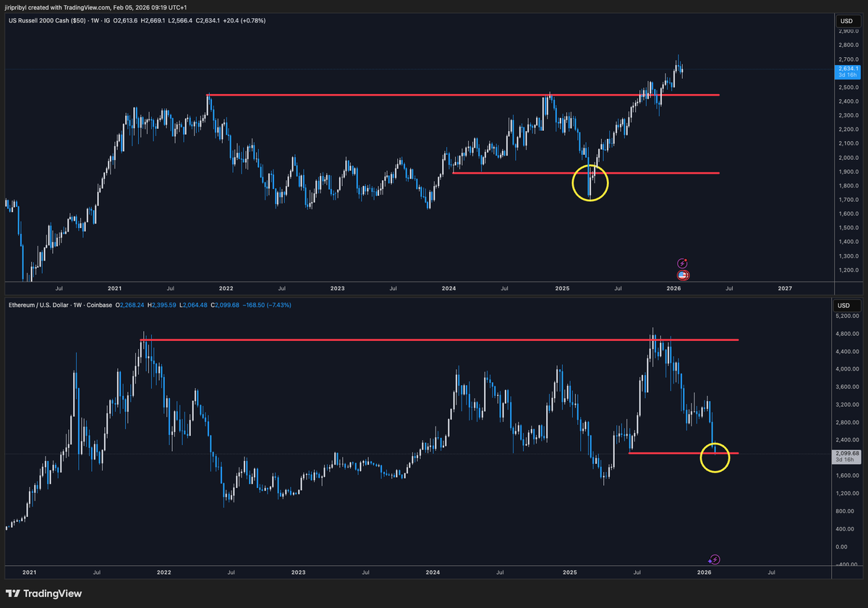The width and height of the screenshot is (868, 608).
Task: Select the upper red resistance line on the Russell chart
Action: pos(463,95)
